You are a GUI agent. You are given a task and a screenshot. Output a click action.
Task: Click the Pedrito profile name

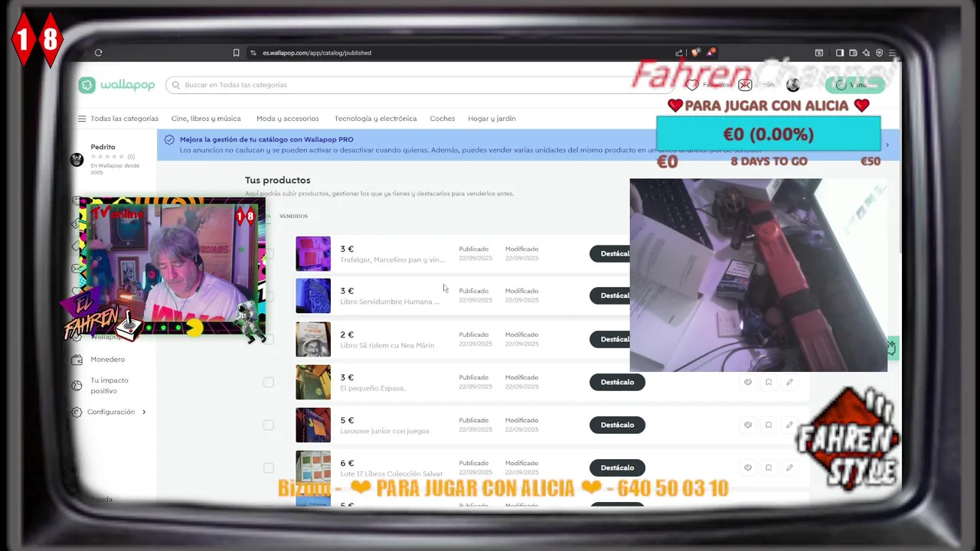pyautogui.click(x=103, y=147)
